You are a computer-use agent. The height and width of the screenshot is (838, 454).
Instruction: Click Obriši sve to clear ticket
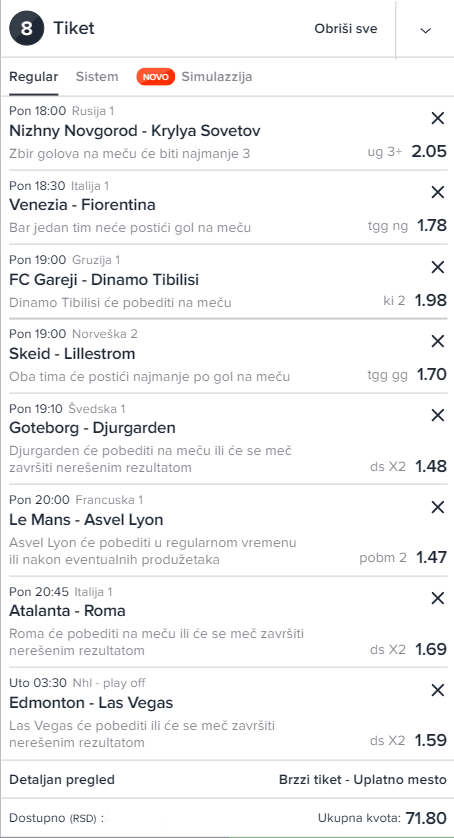coord(346,28)
